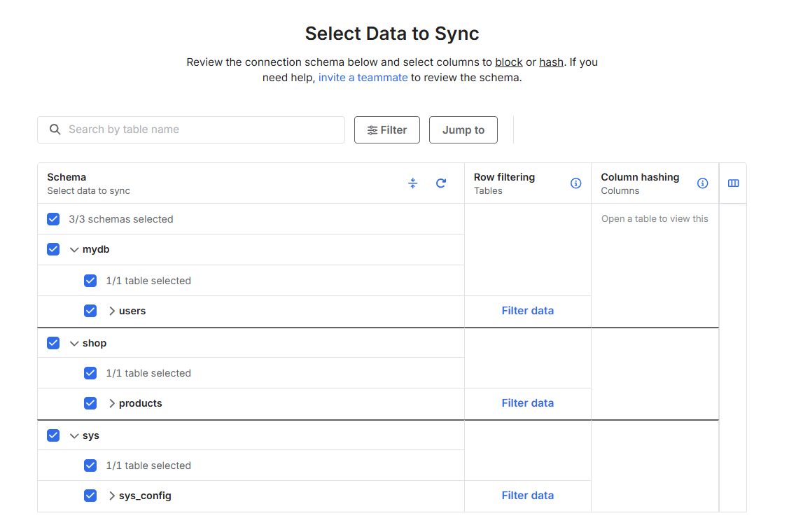This screenshot has height=532, width=789.
Task: Click the refresh schema icon
Action: point(441,183)
